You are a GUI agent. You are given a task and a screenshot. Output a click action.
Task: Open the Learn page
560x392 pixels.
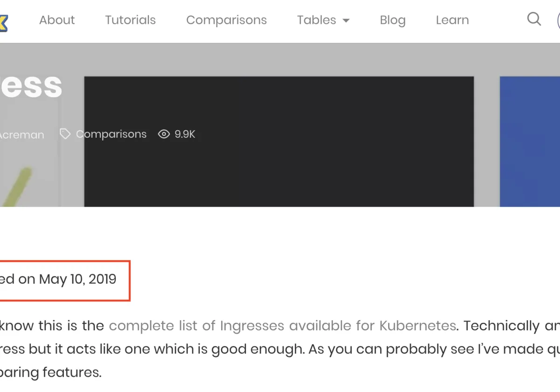452,20
